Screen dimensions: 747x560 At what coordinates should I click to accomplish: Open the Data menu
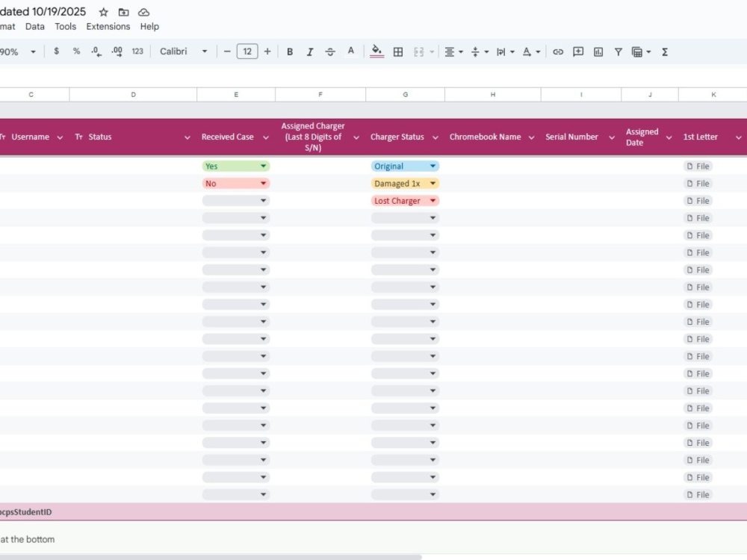(x=35, y=27)
